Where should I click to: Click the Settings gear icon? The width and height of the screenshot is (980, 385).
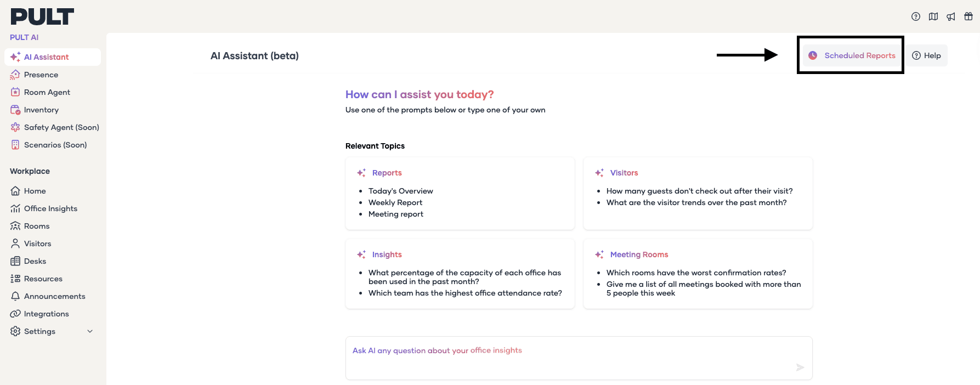15,331
